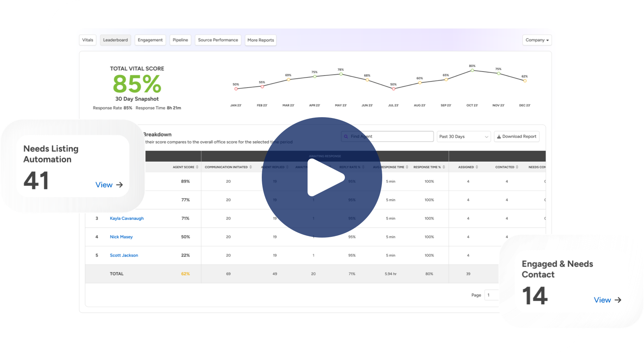The width and height of the screenshot is (644, 354).
Task: Click the Download Report button
Action: [516, 136]
